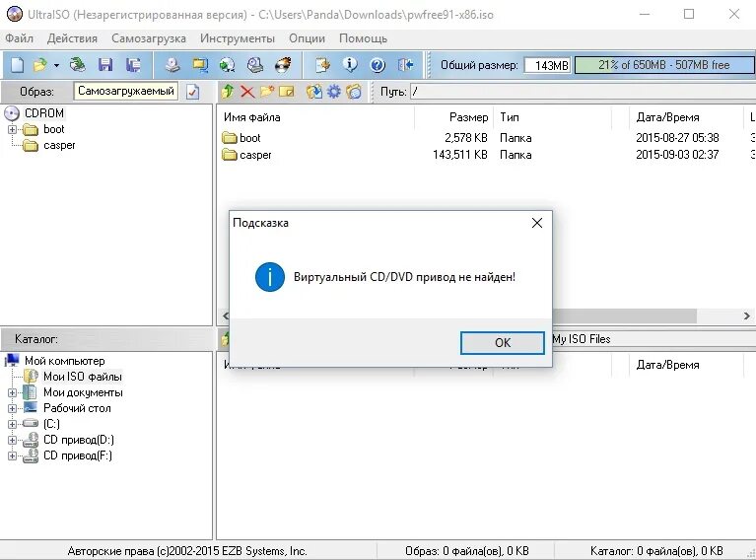Viewport: 756px width, 560px height.
Task: Click the blue gear boot file icon
Action: point(333,91)
